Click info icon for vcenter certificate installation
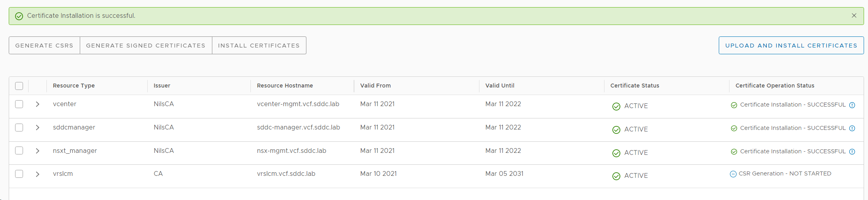The image size is (868, 200). (x=852, y=105)
